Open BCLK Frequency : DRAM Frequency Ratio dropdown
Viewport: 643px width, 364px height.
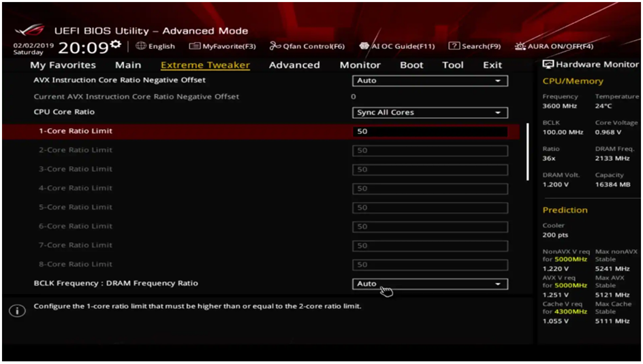click(430, 284)
